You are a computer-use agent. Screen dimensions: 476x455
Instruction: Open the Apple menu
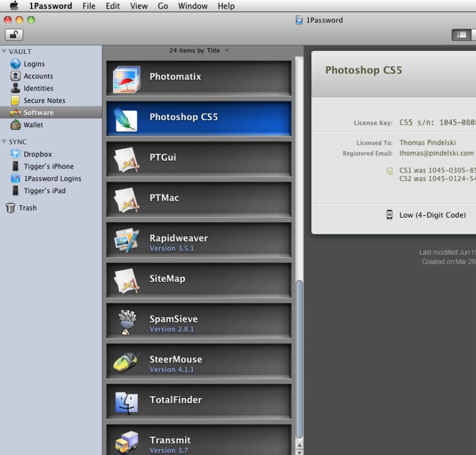click(14, 6)
